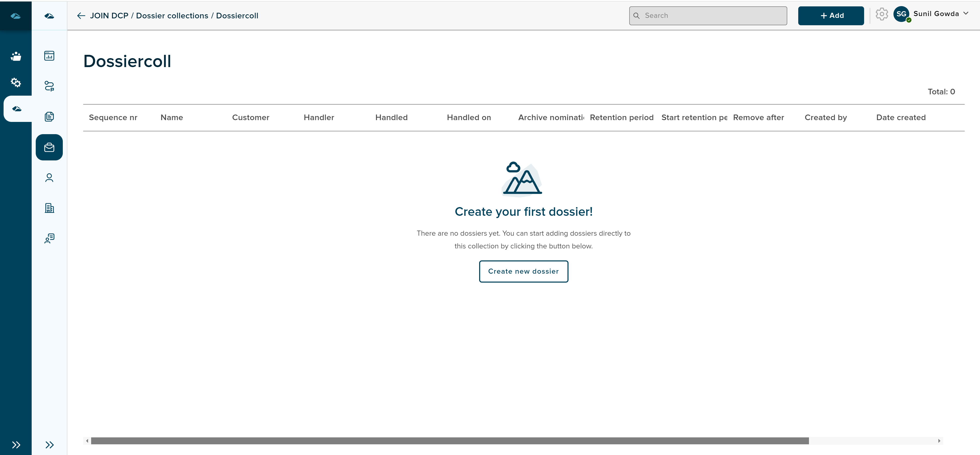Screen dimensions: 980x455
Task: Click the settings gear icon in header
Action: 881,15
